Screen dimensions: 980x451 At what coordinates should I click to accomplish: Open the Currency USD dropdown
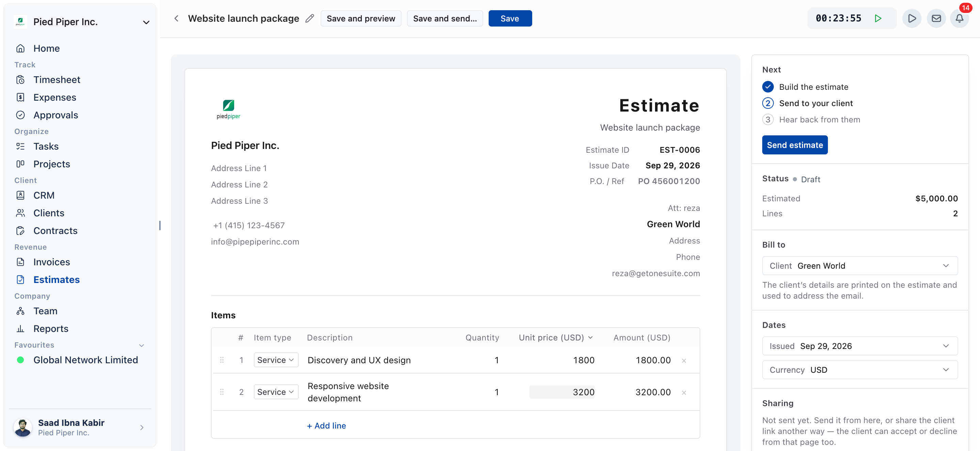tap(860, 370)
